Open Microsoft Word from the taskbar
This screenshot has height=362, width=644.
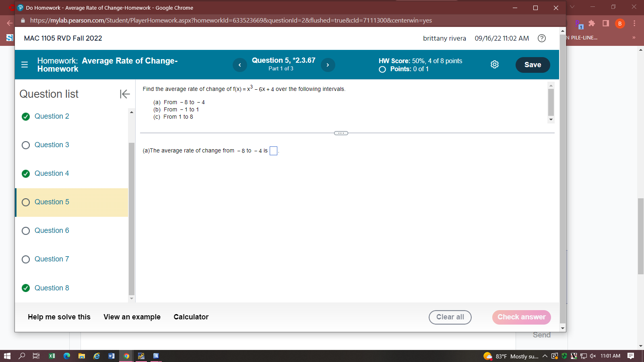pyautogui.click(x=111, y=356)
